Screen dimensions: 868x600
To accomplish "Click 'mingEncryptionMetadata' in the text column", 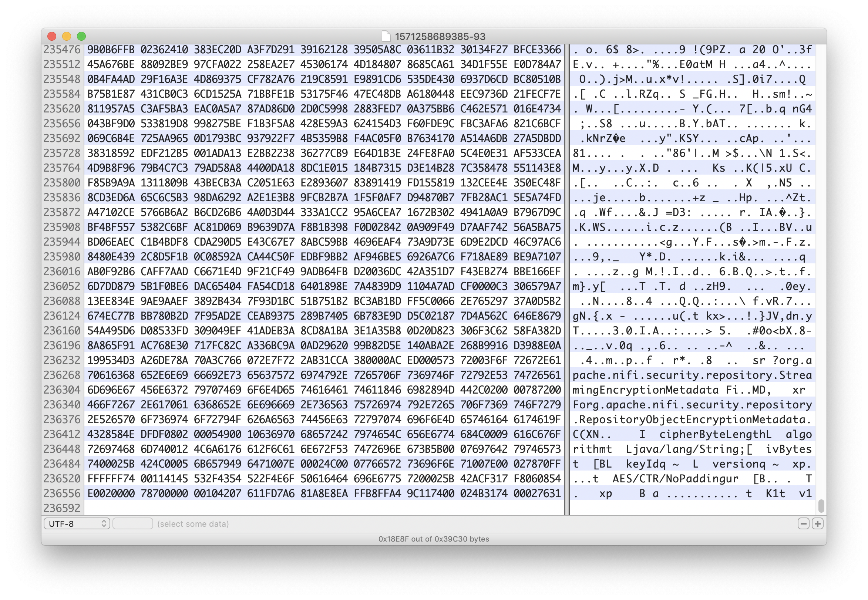I will 646,390.
